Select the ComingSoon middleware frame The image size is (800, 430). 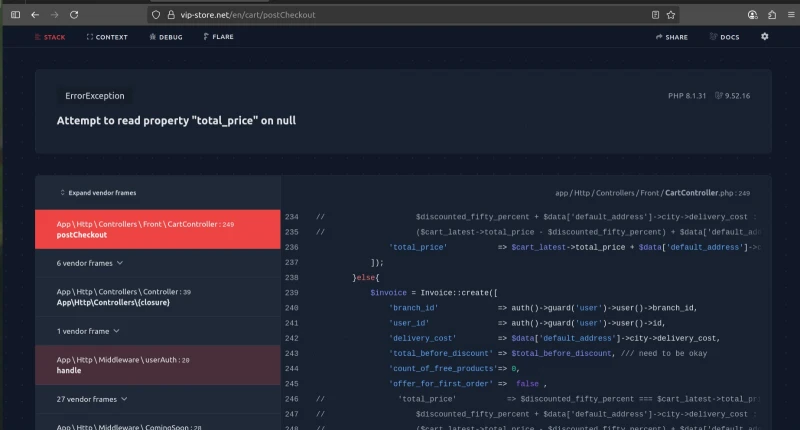(158, 424)
